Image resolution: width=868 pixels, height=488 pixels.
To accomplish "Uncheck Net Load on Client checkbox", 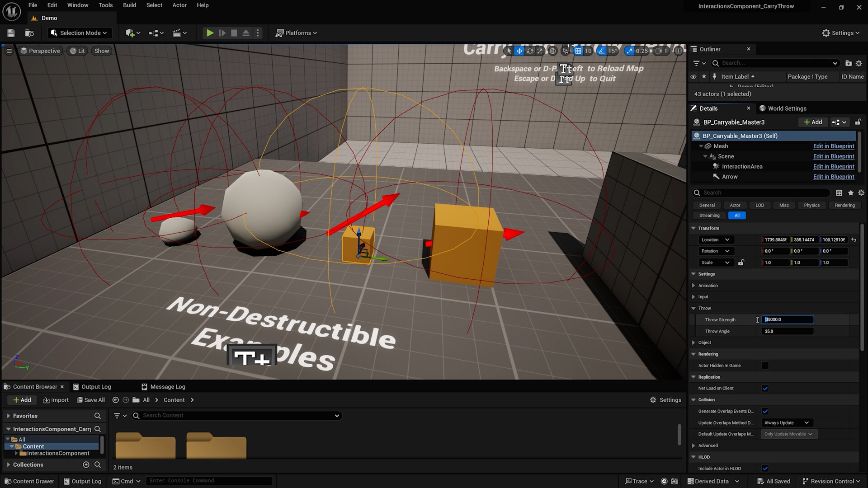I will [765, 389].
